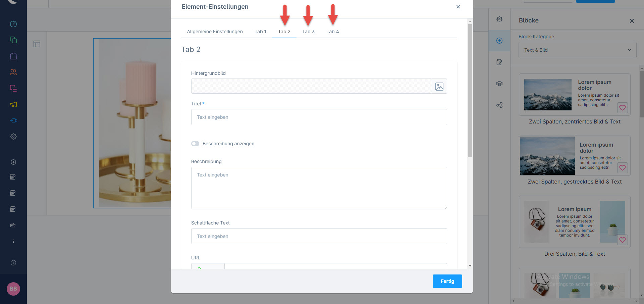Toggle Beschreibung anzeigen switch
The height and width of the screenshot is (304, 644).
point(195,144)
